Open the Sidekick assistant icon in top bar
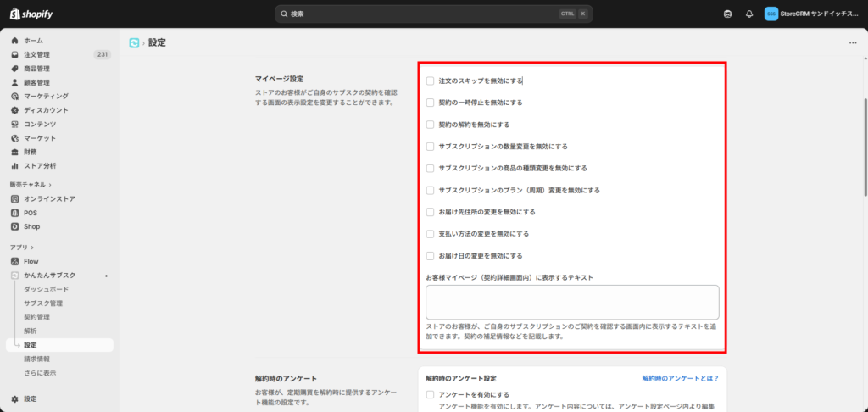Viewport: 868px width, 412px height. (x=728, y=14)
